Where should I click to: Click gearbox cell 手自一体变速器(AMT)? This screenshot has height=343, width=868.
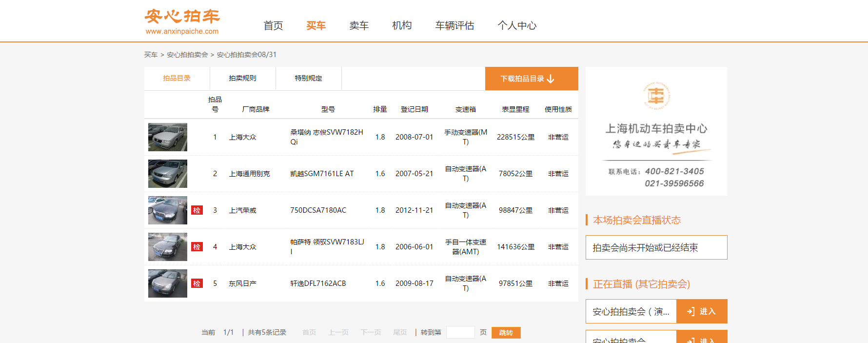[466, 247]
